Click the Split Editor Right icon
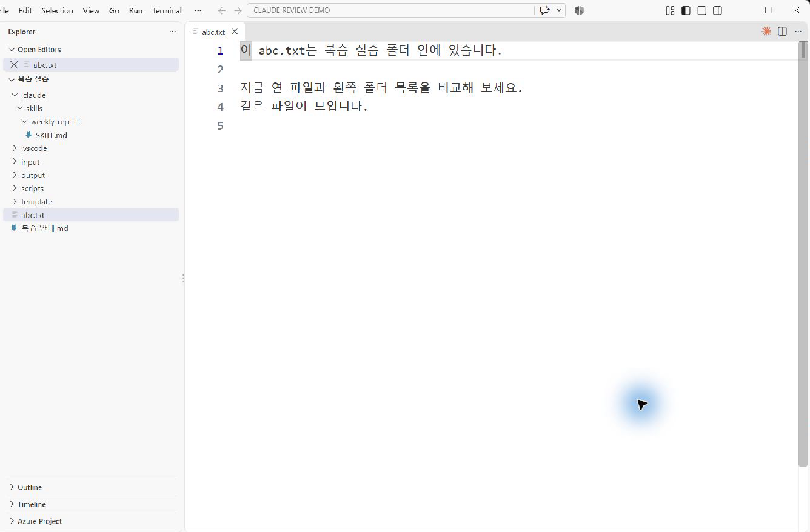Viewport: 810px width, 532px height. (783, 31)
